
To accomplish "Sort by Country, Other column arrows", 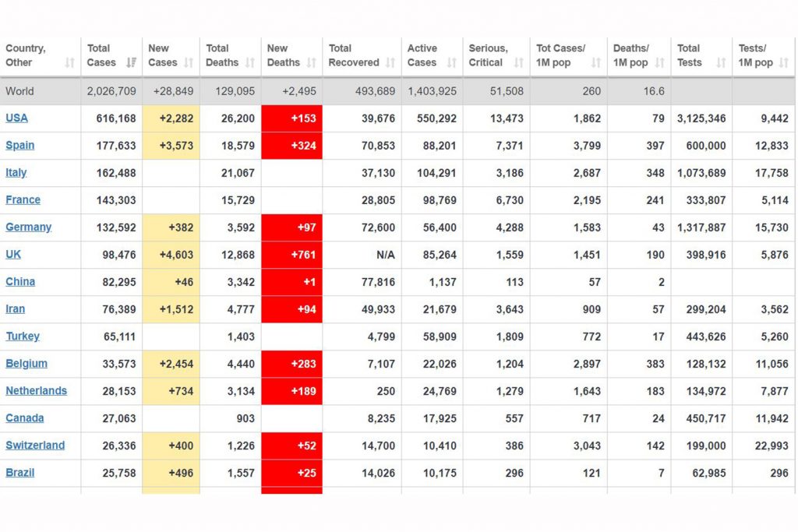I will (69, 62).
